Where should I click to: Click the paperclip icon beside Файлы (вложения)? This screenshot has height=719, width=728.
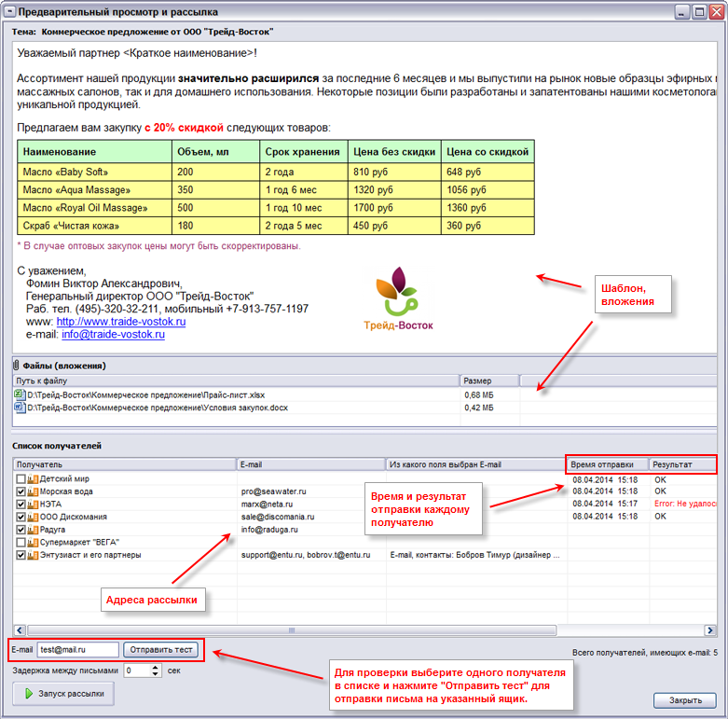pos(16,366)
